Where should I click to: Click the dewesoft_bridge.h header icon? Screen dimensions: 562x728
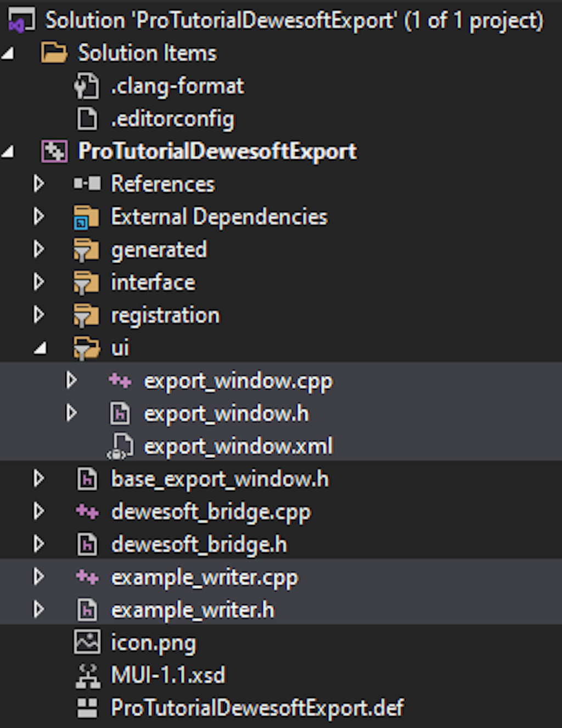tap(87, 544)
